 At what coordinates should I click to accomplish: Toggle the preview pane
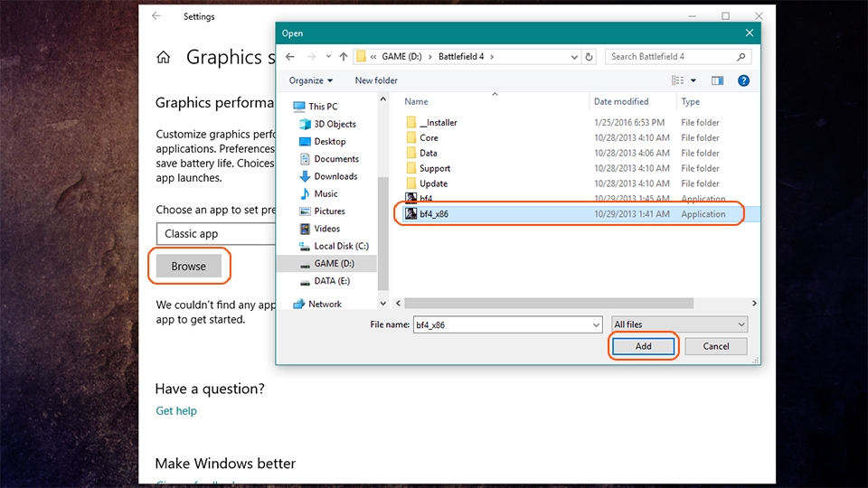click(x=717, y=80)
